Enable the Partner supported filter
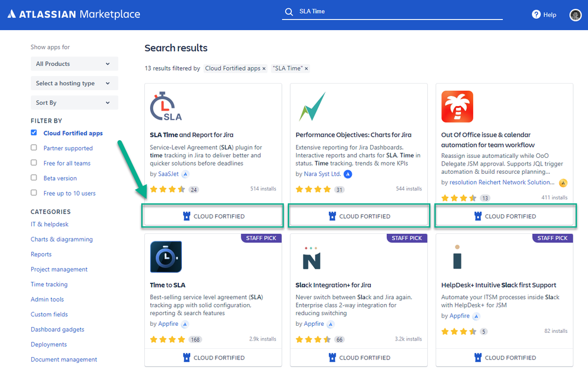The height and width of the screenshot is (370, 588). [34, 147]
